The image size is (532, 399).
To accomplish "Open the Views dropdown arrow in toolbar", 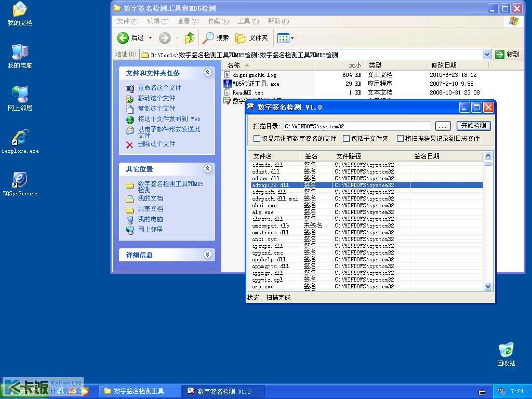I will (292, 38).
